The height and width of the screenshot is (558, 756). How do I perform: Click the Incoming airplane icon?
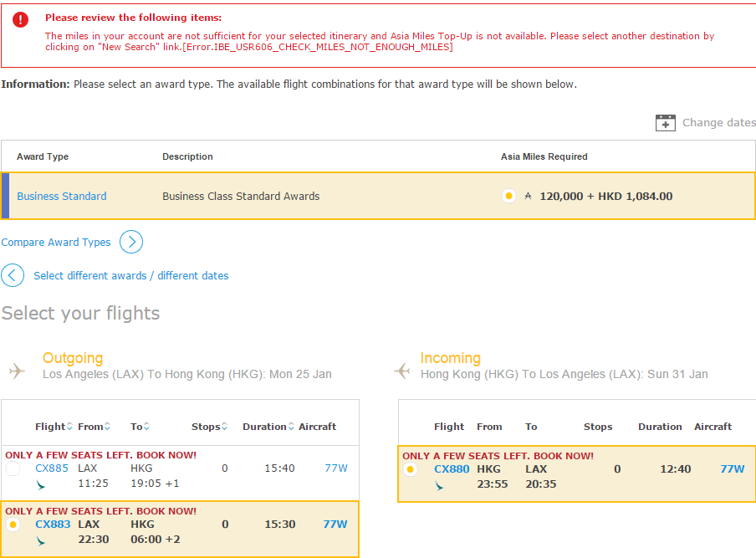[x=401, y=371]
